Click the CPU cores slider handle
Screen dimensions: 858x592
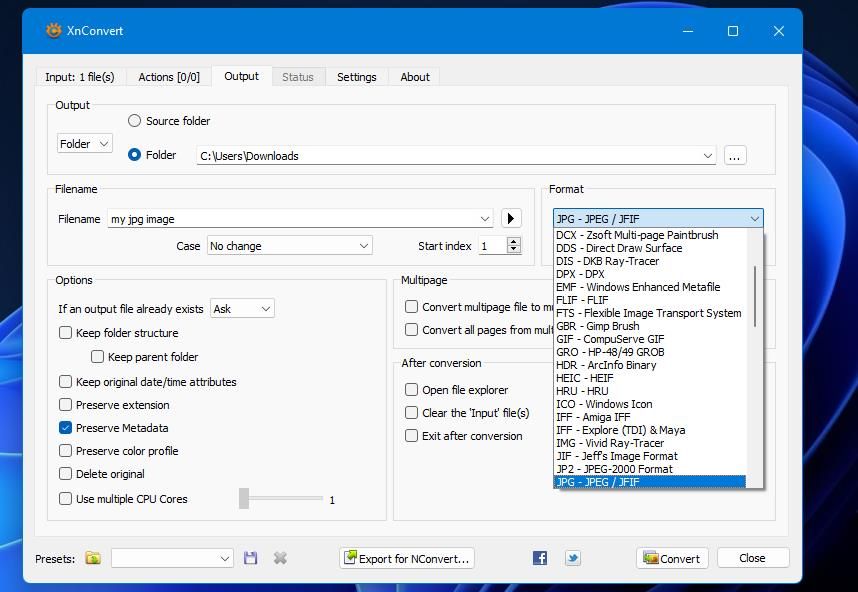244,498
